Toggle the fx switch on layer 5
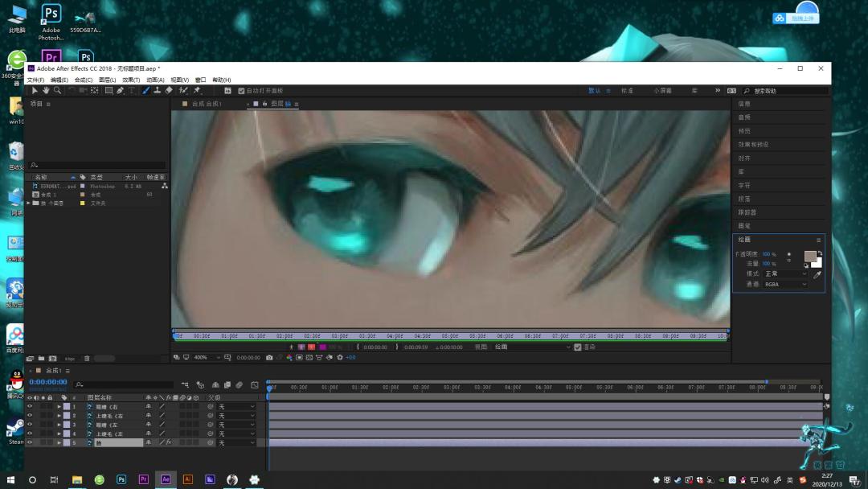Screen dimensions: 868x489 tap(169, 442)
